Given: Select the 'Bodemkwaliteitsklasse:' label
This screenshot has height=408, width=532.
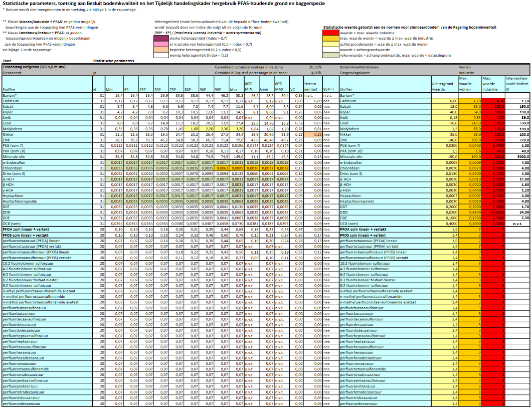Looking at the screenshot, I should click(362, 67).
